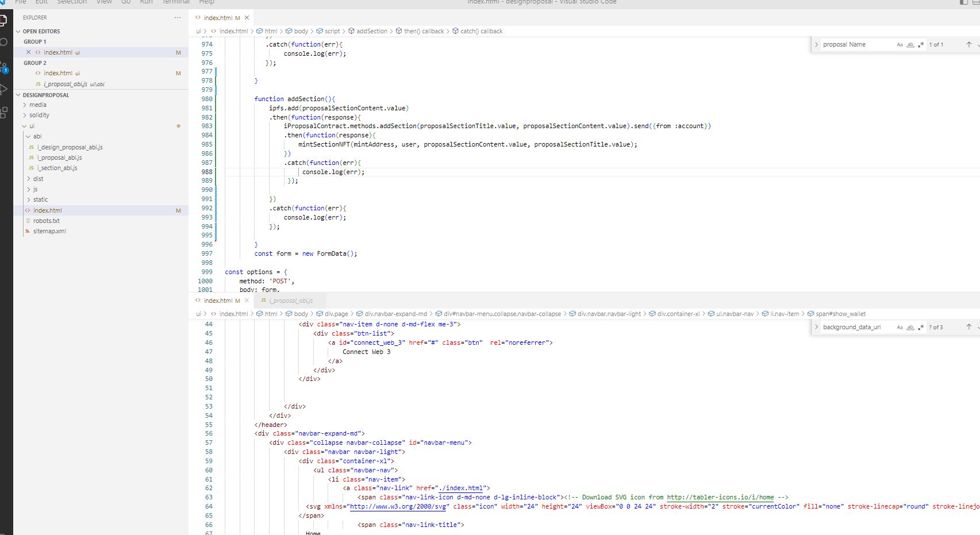The image size is (980, 535).
Task: Click 'catch() callback' breadcrumb
Action: click(x=477, y=31)
